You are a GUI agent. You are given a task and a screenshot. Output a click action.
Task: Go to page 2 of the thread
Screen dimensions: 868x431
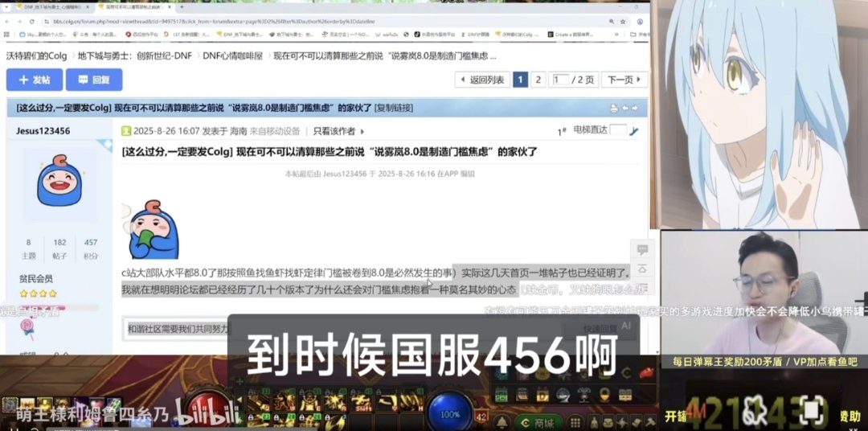[538, 80]
